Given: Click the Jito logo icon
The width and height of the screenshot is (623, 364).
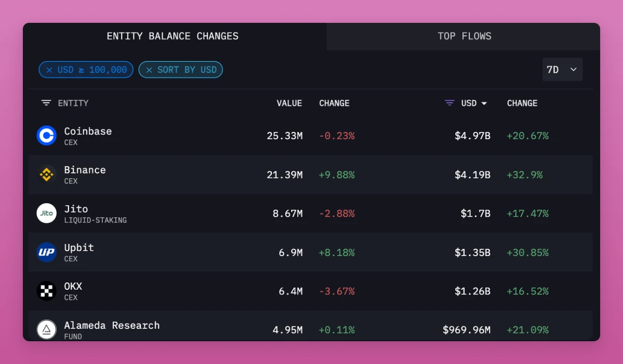Looking at the screenshot, I should coord(46,213).
